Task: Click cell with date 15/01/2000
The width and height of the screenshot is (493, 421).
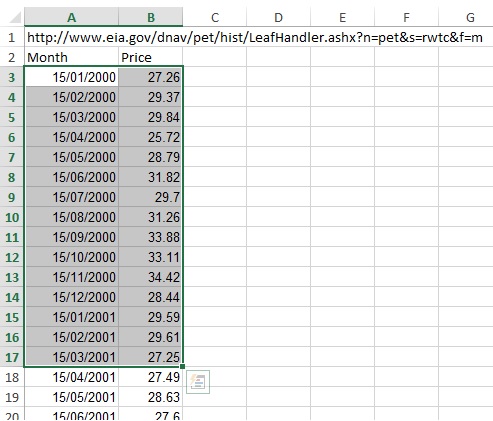Action: point(71,77)
